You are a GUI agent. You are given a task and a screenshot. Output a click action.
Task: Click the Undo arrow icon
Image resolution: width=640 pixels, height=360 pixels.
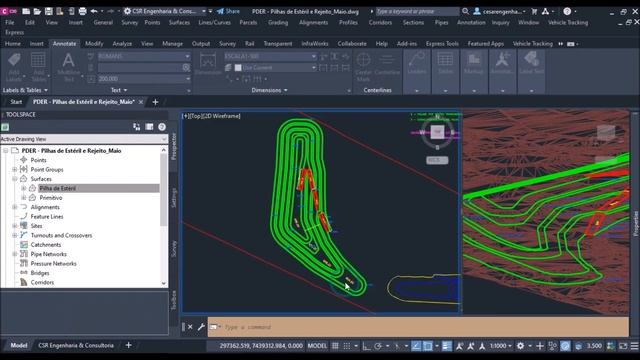94,11
